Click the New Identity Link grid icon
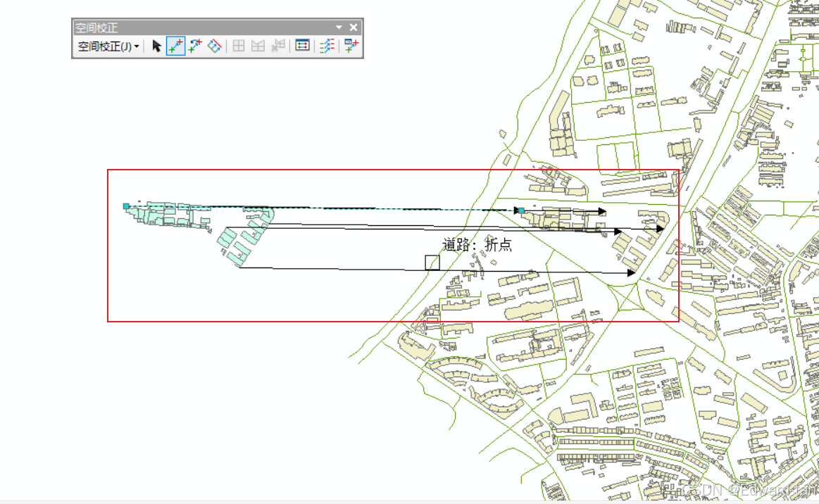 tap(239, 46)
